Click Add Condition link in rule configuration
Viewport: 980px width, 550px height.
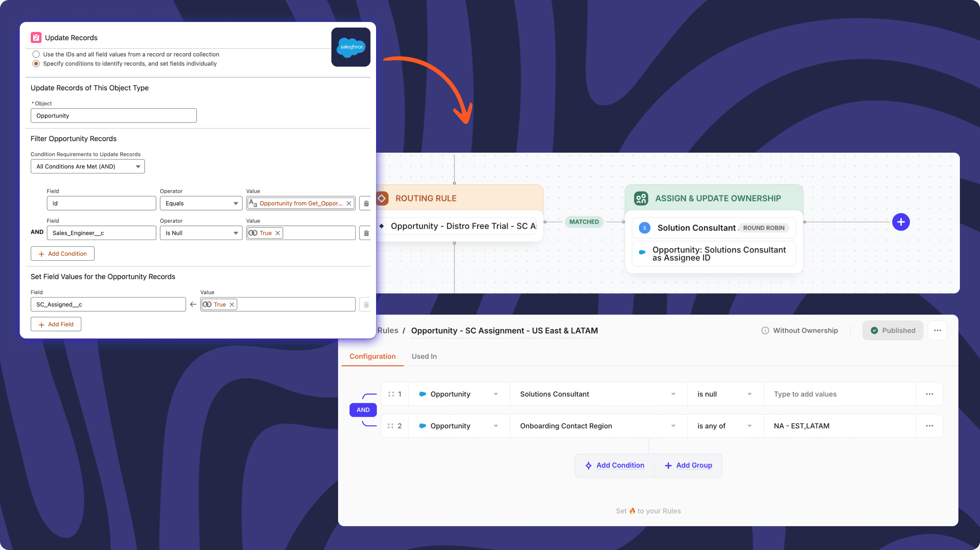pyautogui.click(x=615, y=465)
